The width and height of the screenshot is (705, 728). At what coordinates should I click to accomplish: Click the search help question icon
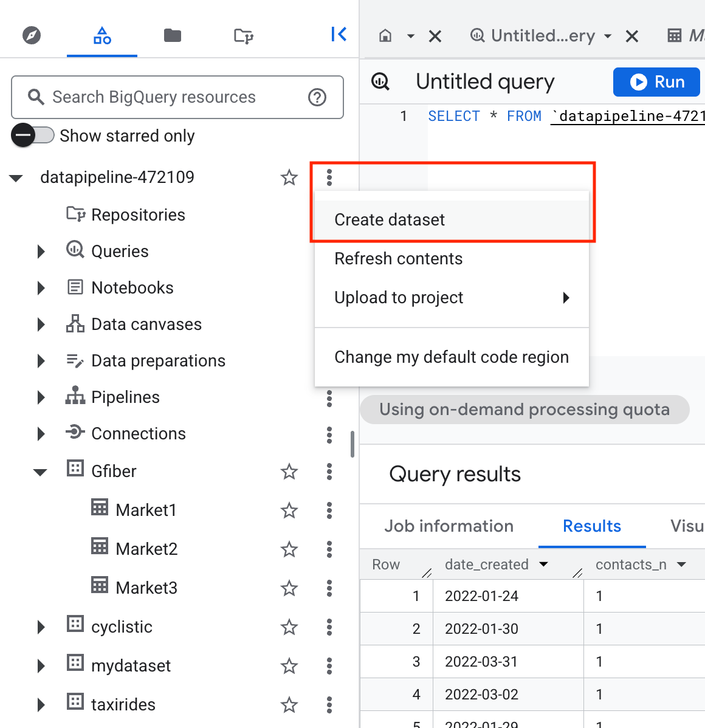317,97
